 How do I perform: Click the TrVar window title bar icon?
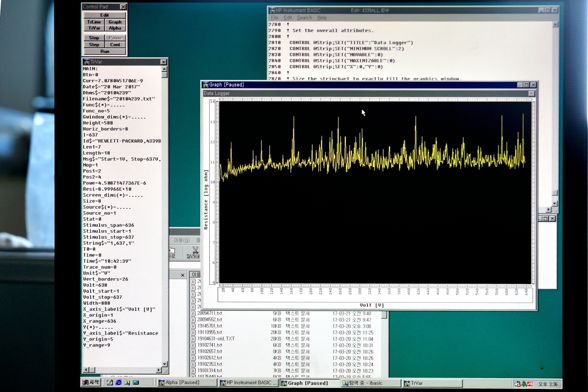tap(87, 62)
